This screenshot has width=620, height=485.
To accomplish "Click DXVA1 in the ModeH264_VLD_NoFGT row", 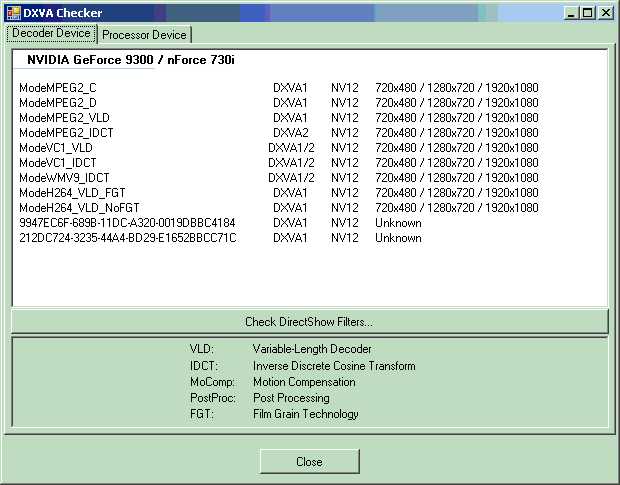I will (290, 208).
